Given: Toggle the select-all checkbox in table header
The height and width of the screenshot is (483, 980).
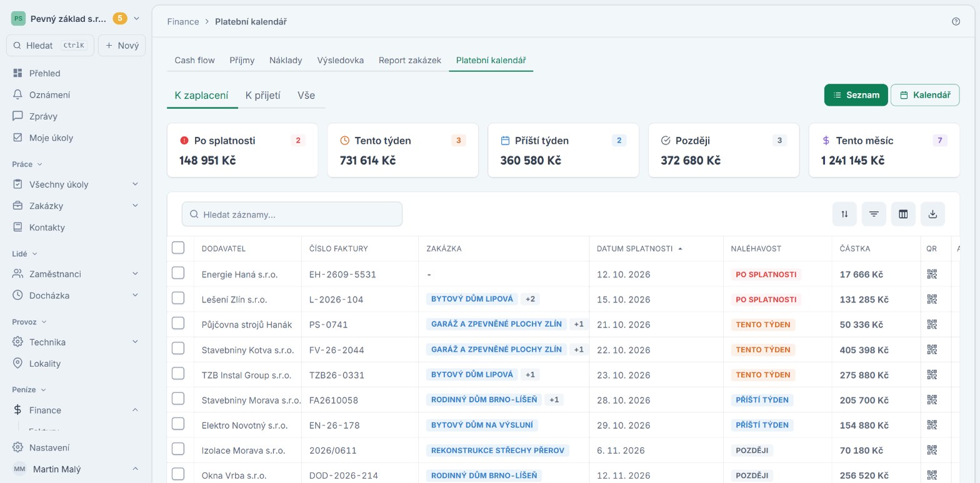Looking at the screenshot, I should 178,248.
